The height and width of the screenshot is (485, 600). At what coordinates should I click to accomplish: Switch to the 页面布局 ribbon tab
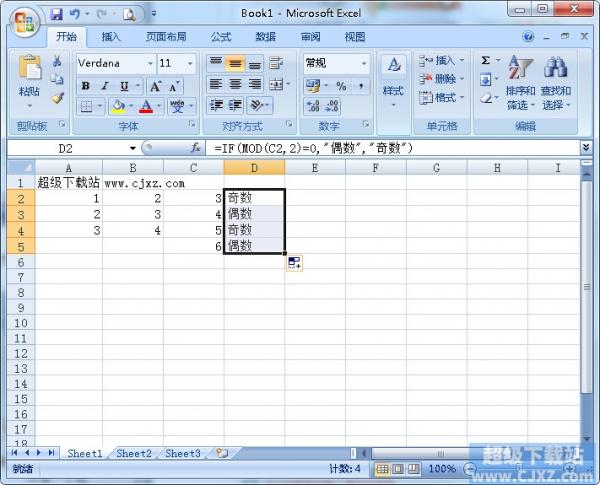pyautogui.click(x=166, y=37)
